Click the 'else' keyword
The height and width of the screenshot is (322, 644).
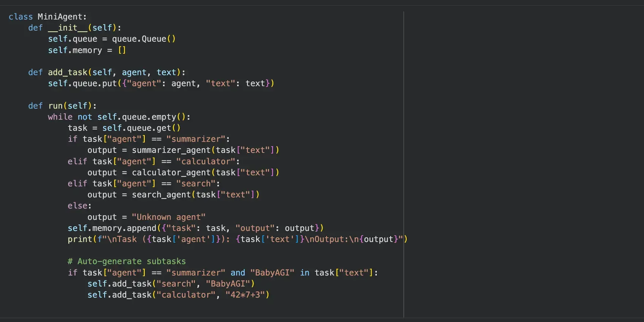pyautogui.click(x=77, y=206)
